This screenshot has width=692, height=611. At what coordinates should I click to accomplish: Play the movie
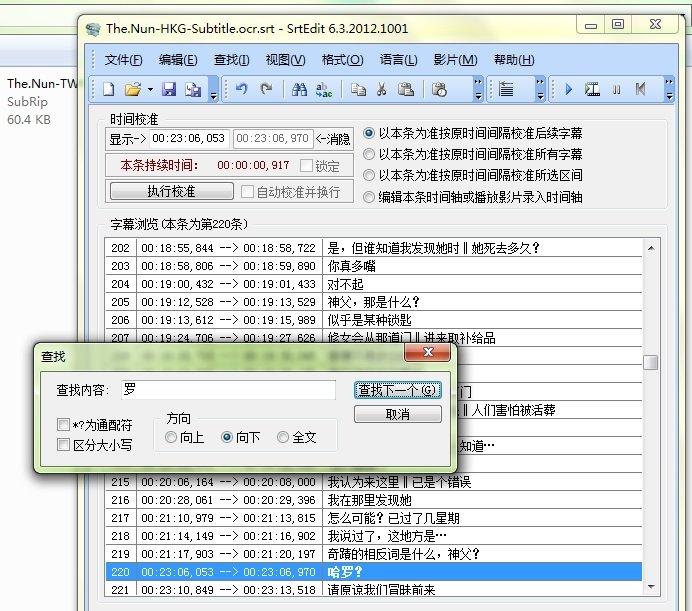(x=568, y=90)
